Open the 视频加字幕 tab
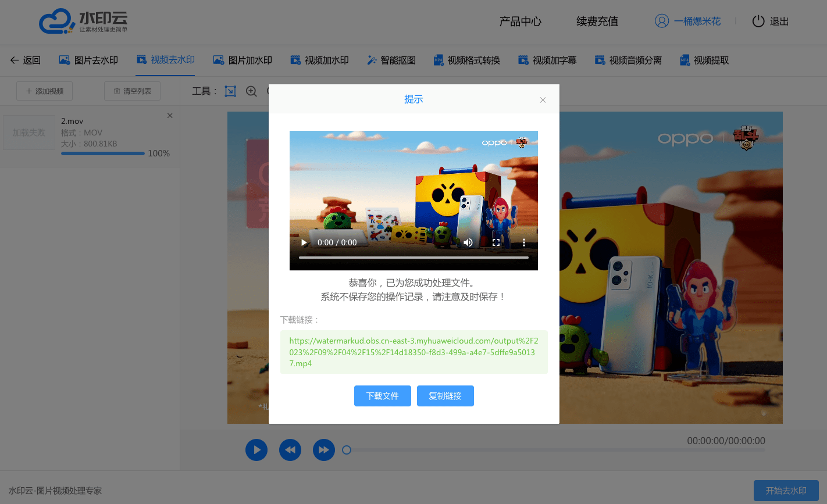 (x=548, y=60)
